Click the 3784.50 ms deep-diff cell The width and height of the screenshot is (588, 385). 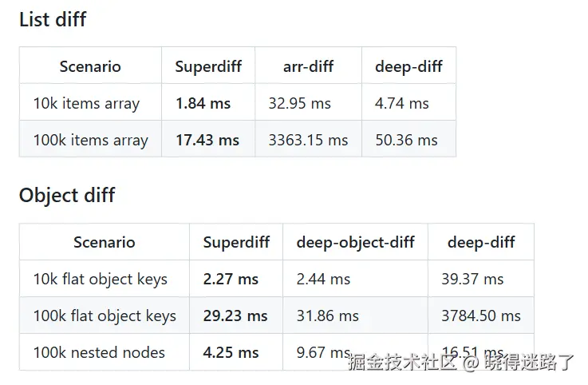pyautogui.click(x=480, y=316)
